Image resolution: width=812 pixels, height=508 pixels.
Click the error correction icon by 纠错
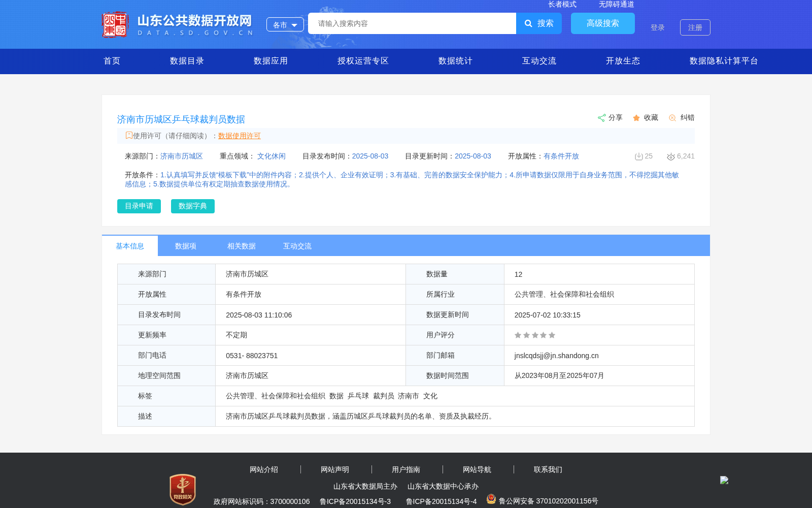(x=672, y=118)
